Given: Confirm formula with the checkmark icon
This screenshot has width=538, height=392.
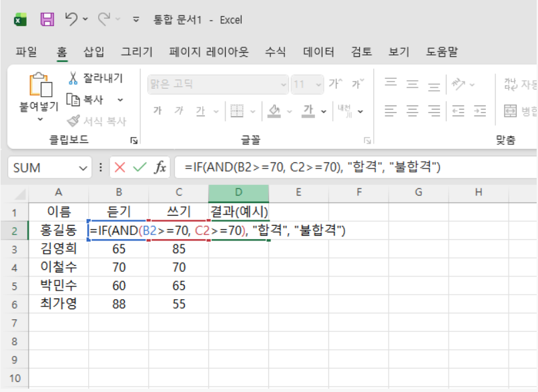Looking at the screenshot, I should tap(140, 168).
